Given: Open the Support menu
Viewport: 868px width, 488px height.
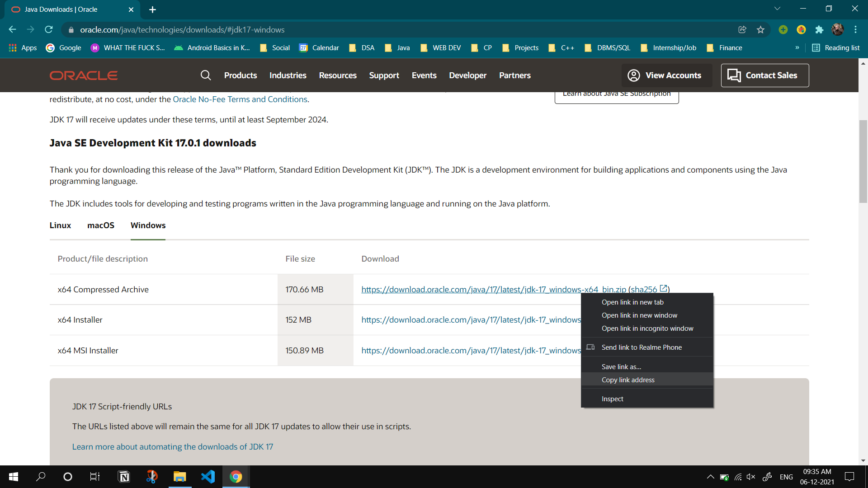Looking at the screenshot, I should pos(384,75).
